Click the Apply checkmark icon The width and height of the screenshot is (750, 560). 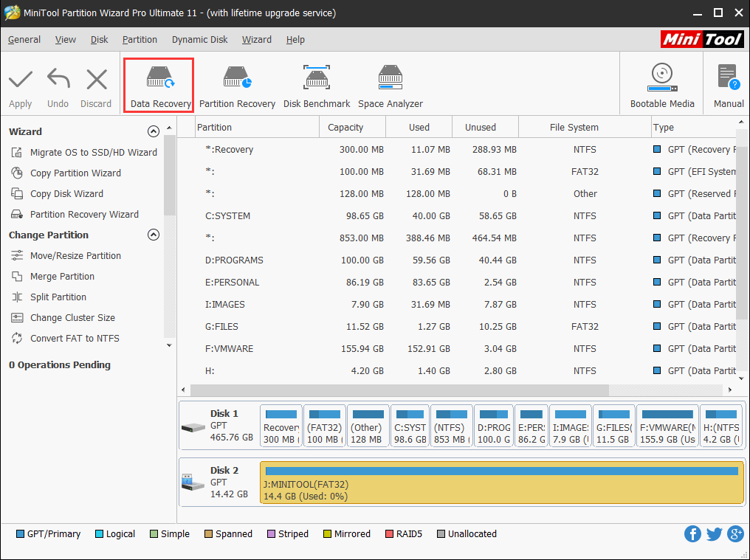click(21, 80)
